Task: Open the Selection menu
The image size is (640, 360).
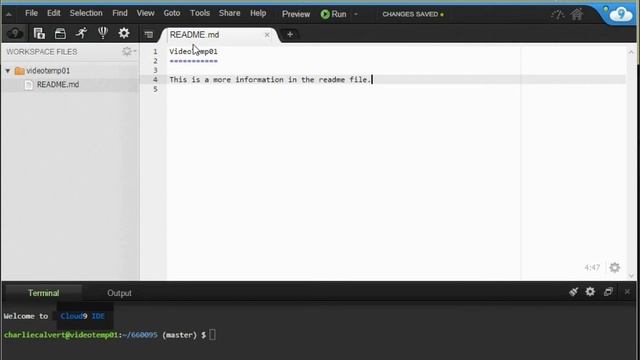Action: 86,13
